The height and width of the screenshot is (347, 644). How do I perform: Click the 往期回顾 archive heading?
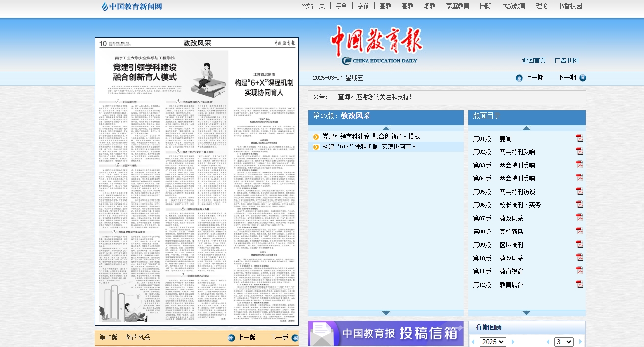coord(489,328)
